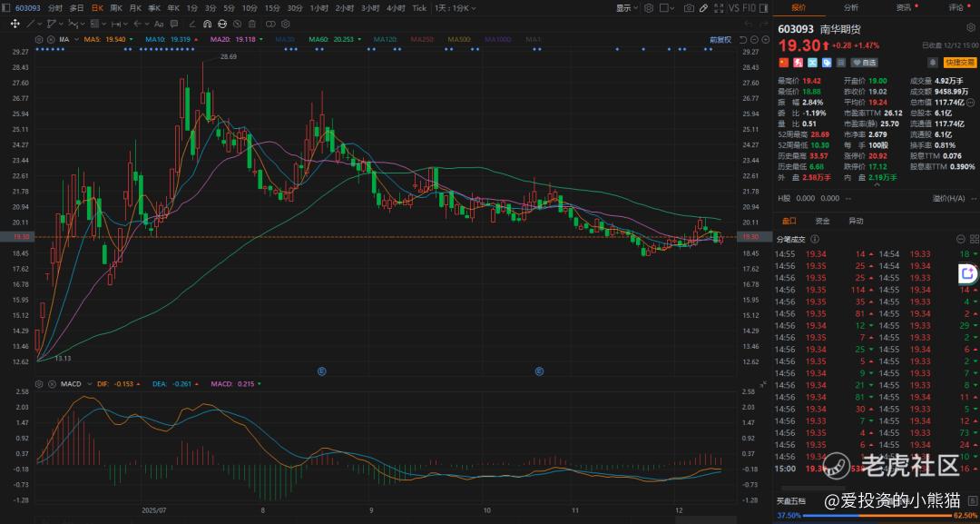This screenshot has width=980, height=524.
Task: Expand 总市值 more options ellipsis
Action: [971, 102]
